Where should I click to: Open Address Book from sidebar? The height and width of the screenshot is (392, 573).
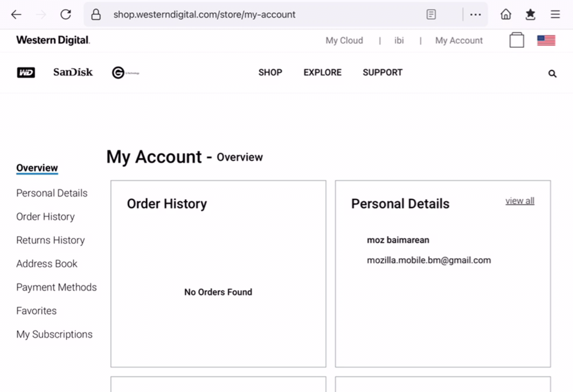point(47,264)
